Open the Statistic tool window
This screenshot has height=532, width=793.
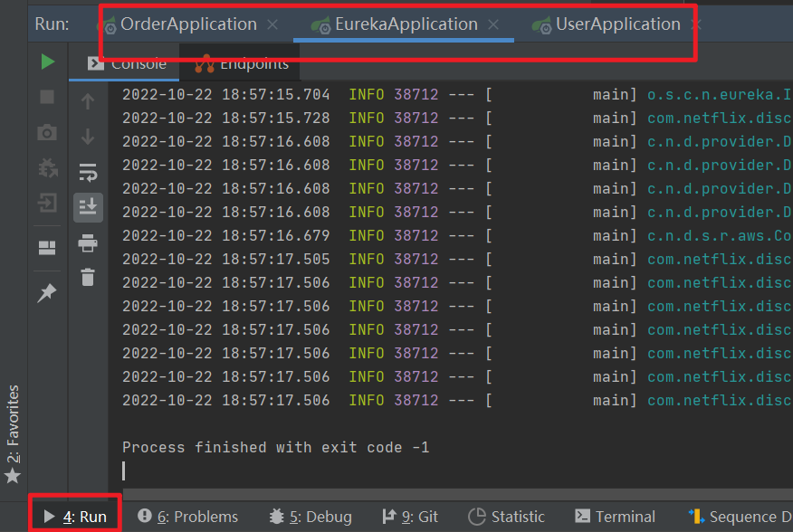(506, 517)
